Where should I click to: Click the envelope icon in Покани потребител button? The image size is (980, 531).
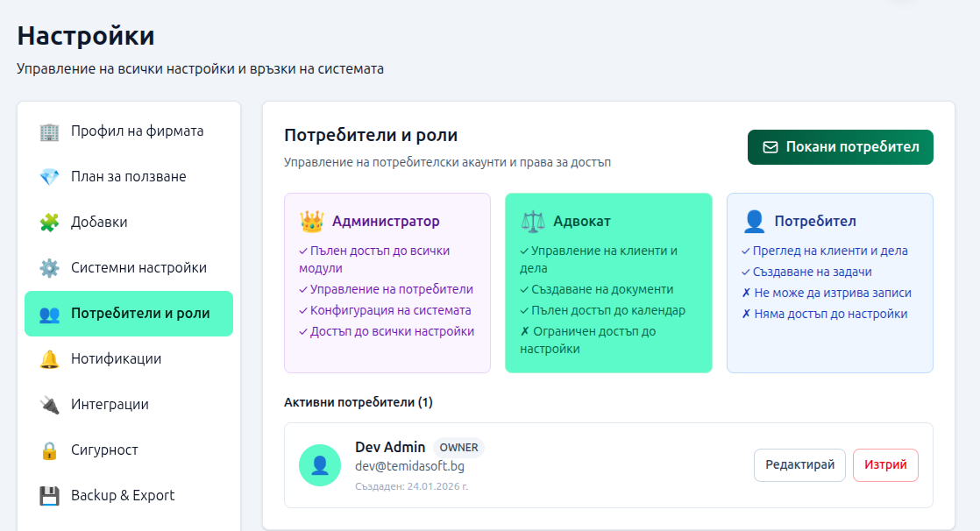pyautogui.click(x=771, y=147)
